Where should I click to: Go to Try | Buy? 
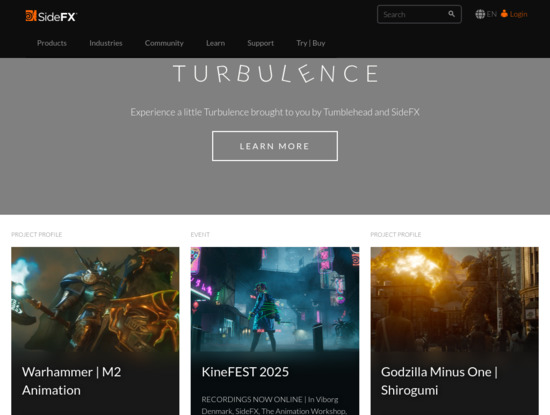click(x=311, y=43)
